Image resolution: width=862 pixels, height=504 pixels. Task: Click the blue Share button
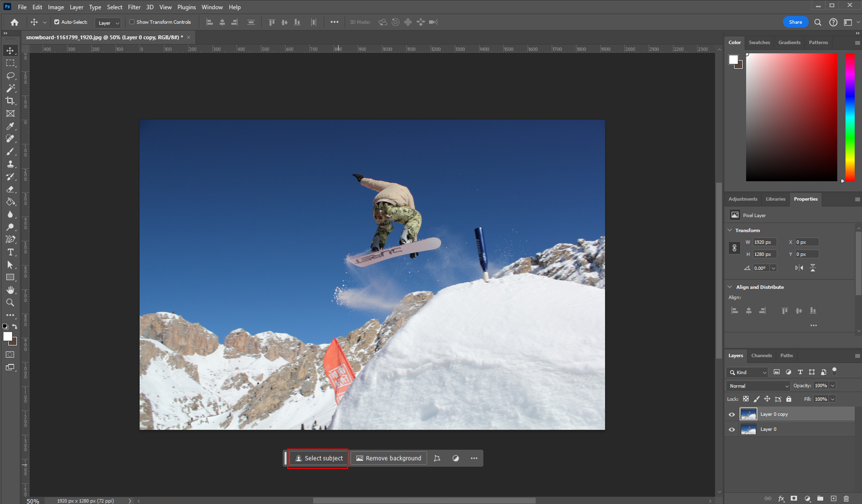[x=795, y=22]
